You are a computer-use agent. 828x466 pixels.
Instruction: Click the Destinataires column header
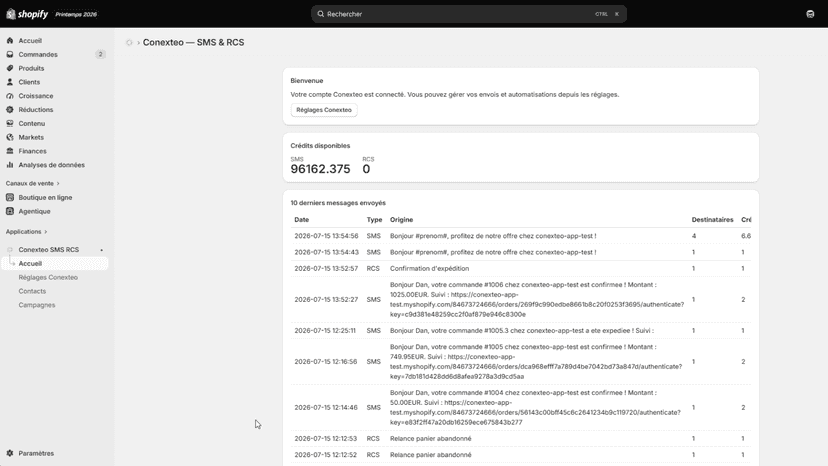[x=712, y=219]
